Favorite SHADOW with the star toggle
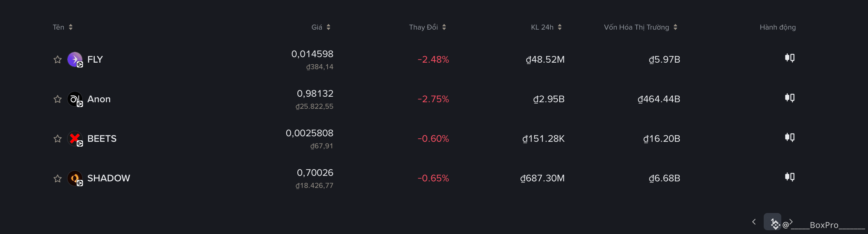The image size is (868, 234). [57, 178]
